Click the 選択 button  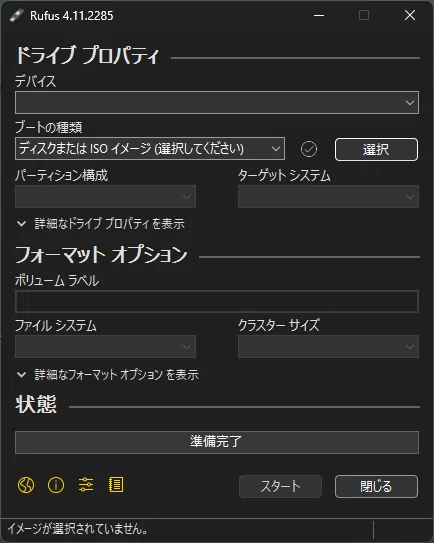pyautogui.click(x=376, y=150)
